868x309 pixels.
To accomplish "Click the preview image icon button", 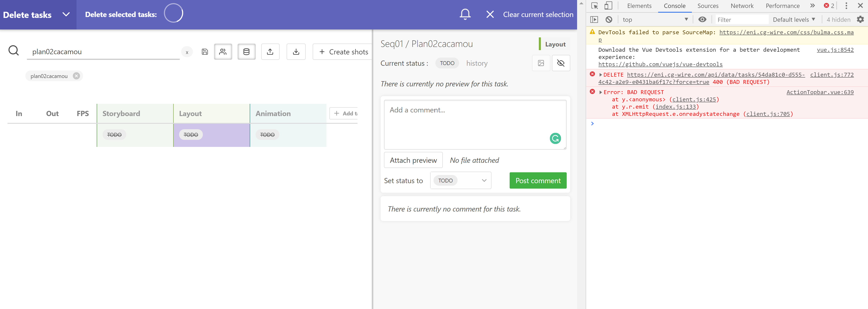I will (541, 63).
